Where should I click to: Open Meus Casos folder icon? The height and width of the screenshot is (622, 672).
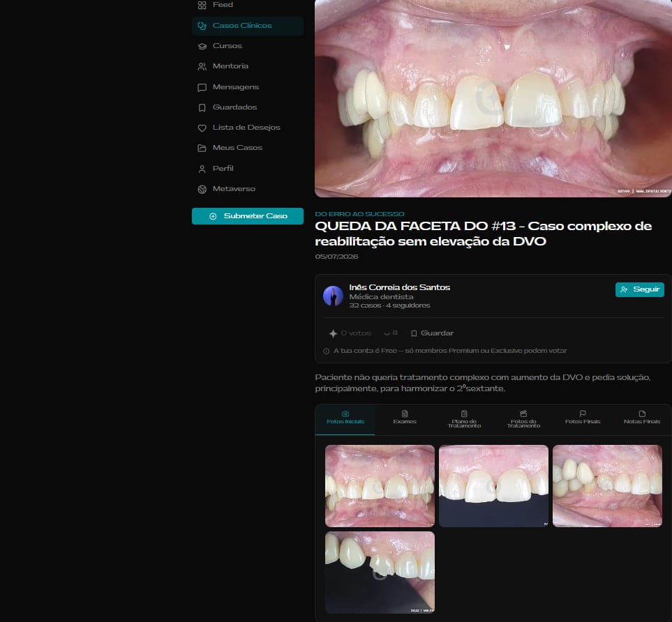tap(202, 148)
